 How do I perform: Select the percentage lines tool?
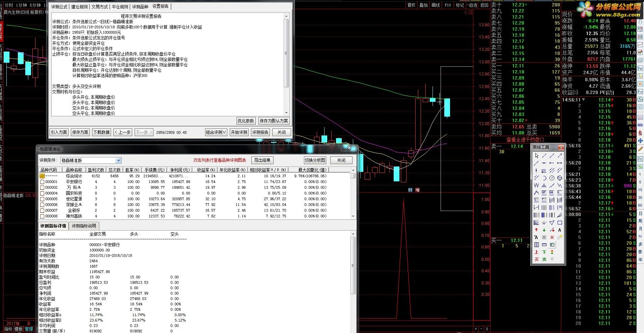pyautogui.click(x=537, y=200)
